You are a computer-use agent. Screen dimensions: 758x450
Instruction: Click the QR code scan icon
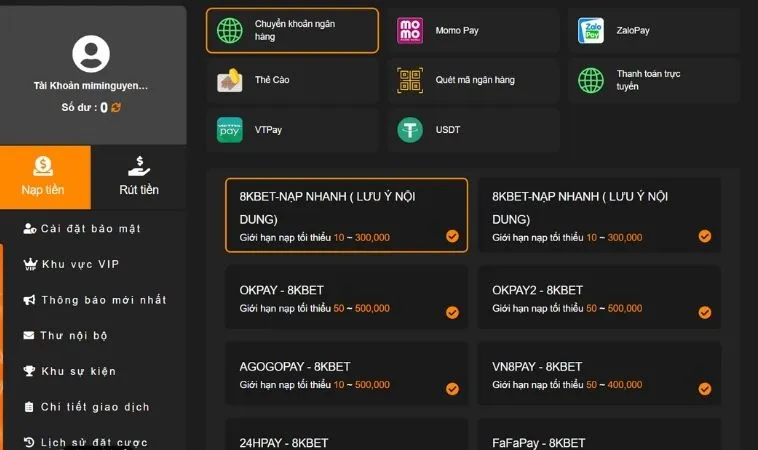[x=410, y=80]
